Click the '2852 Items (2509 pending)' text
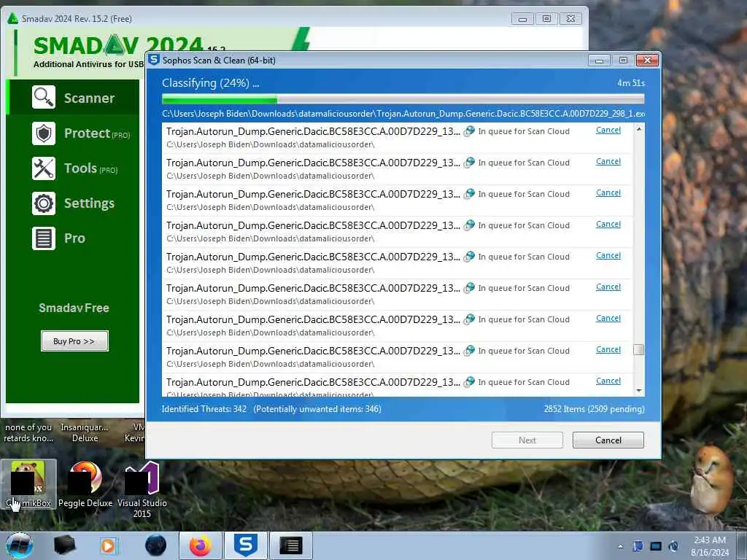Image resolution: width=747 pixels, height=560 pixels. pyautogui.click(x=594, y=408)
